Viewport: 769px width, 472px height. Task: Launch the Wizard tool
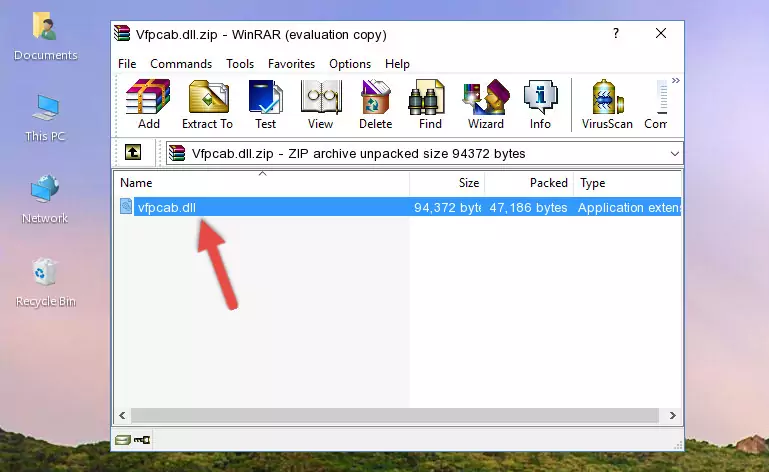click(x=486, y=104)
